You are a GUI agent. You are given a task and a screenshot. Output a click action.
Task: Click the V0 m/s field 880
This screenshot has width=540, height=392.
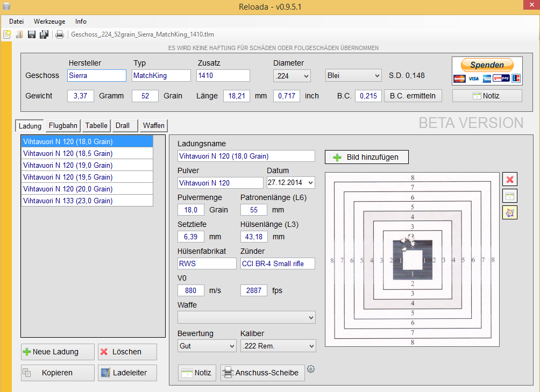pos(191,290)
